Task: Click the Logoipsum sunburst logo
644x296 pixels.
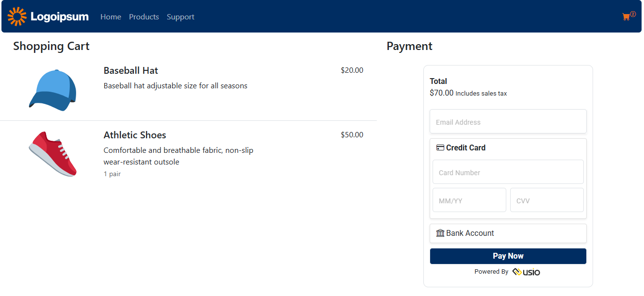Action: (17, 16)
